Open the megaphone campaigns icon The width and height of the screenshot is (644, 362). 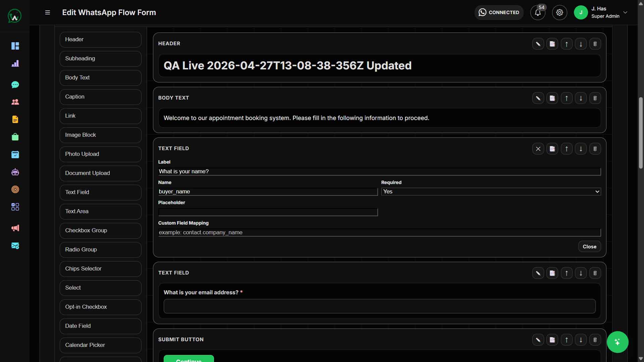tap(15, 228)
